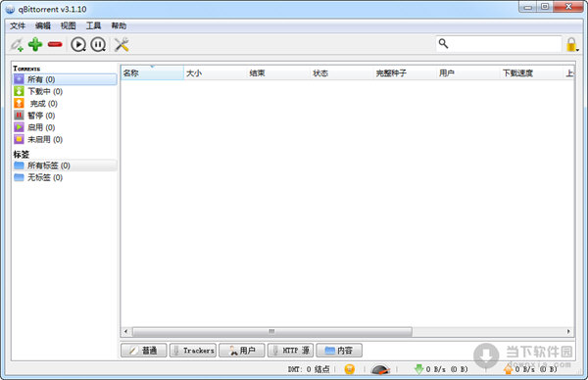The image size is (588, 380).
Task: Switch to the Trackers tab
Action: coord(193,351)
